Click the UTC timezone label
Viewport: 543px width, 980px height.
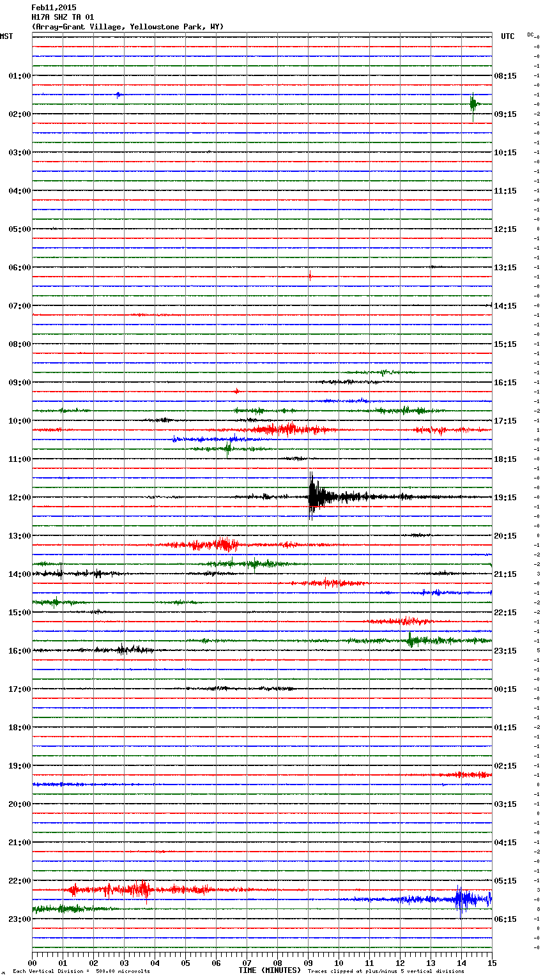point(508,36)
